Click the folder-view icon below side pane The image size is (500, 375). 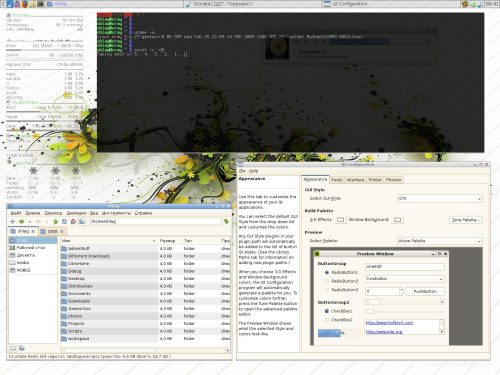coord(22,348)
